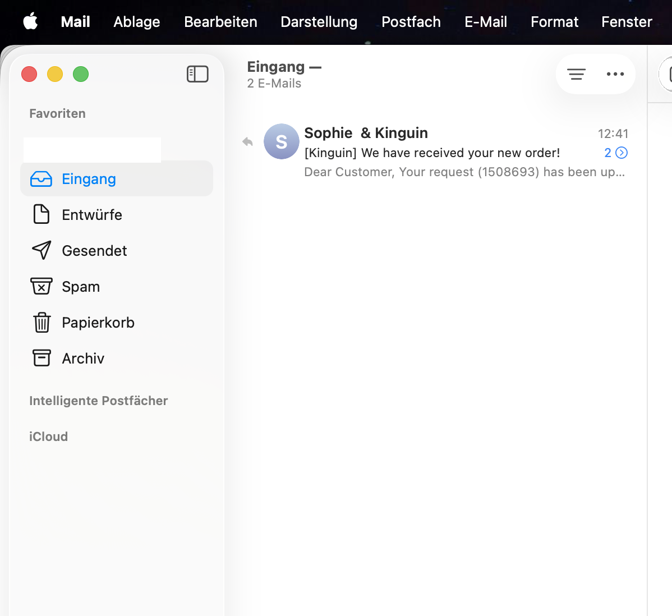This screenshot has height=616, width=672.
Task: Click the Gesendet paper plane icon
Action: (x=42, y=250)
